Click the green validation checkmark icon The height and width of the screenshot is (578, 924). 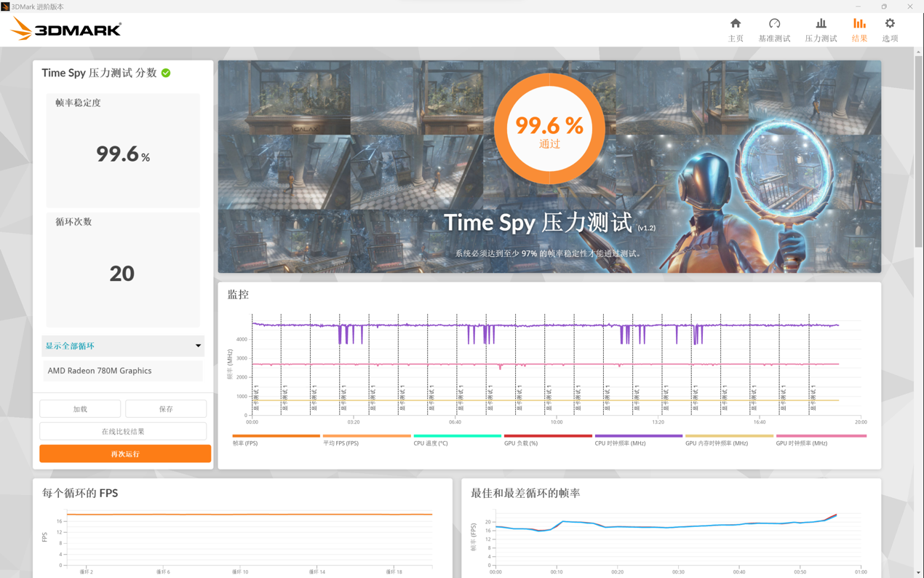click(x=166, y=73)
